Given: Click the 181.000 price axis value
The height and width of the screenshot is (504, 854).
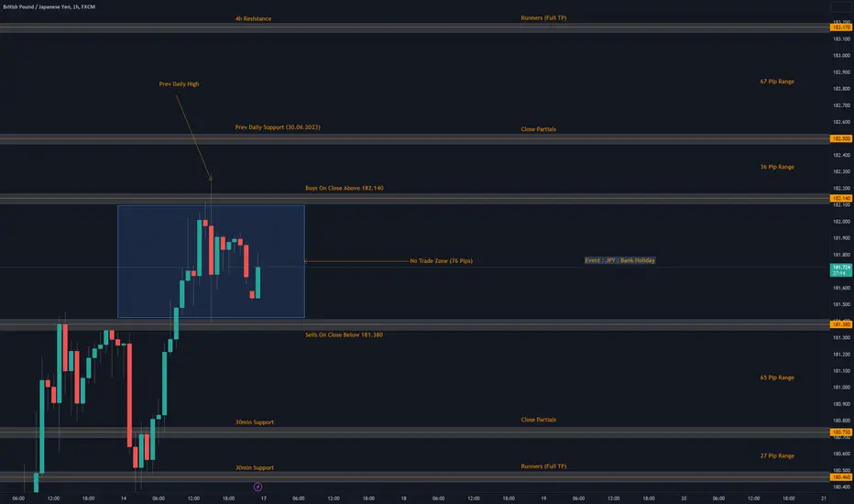Looking at the screenshot, I should [x=841, y=387].
